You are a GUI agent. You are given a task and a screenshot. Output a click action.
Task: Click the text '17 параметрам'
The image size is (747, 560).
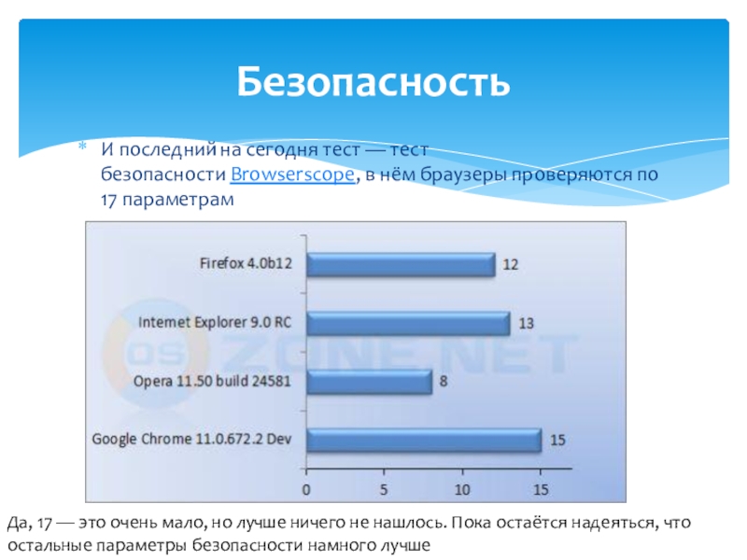pos(167,200)
